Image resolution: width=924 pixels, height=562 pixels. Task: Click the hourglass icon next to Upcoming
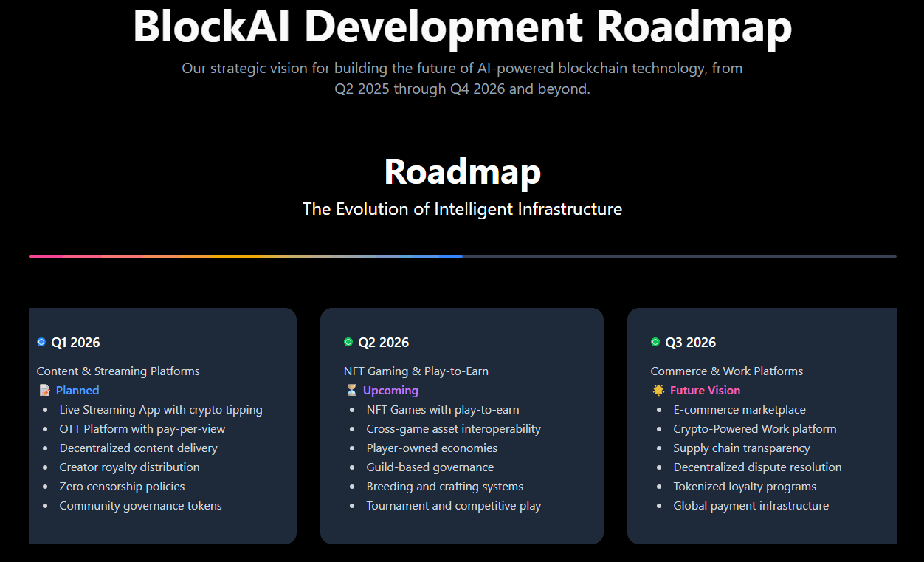click(x=353, y=390)
